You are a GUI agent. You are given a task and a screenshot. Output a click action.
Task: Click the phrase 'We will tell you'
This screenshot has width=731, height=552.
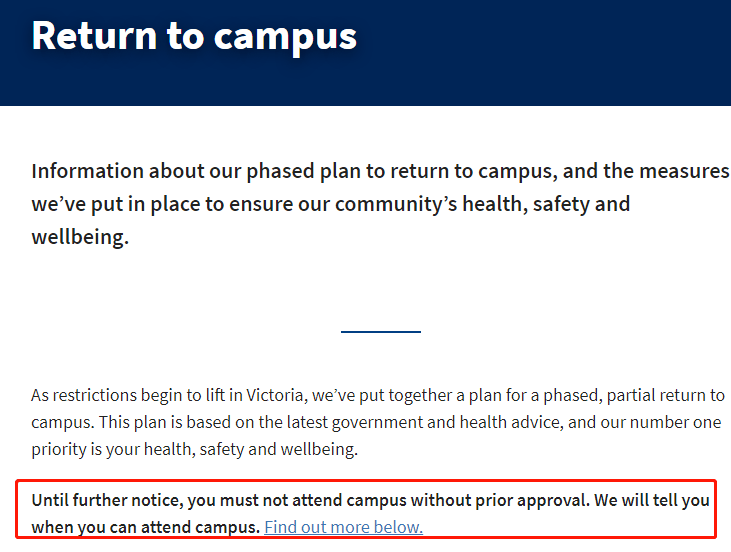652,500
